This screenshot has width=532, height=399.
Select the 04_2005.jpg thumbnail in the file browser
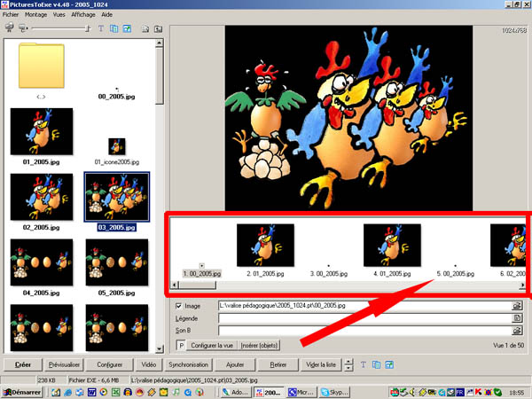(42, 262)
